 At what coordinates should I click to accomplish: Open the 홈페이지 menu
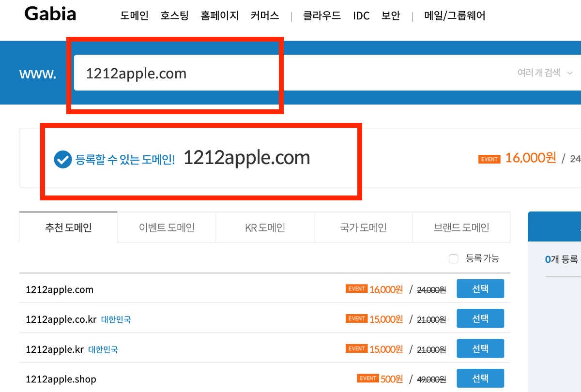pyautogui.click(x=220, y=16)
